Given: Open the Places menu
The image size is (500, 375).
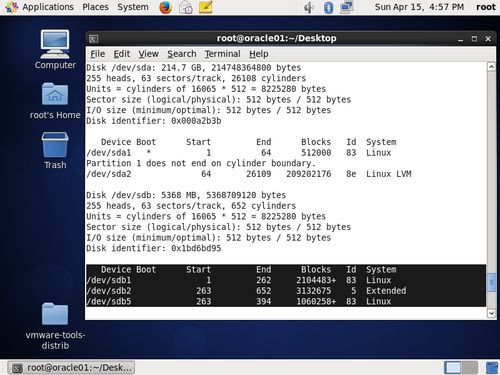Looking at the screenshot, I should pos(95,7).
